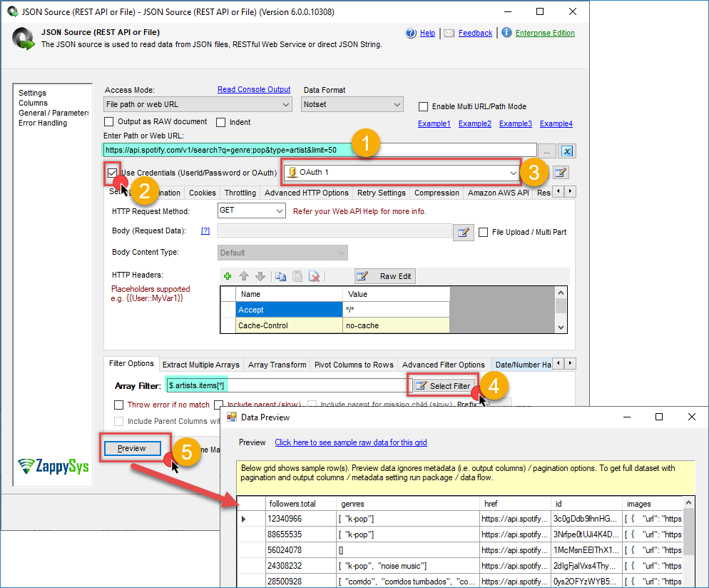Open the Body Content Type dropdown
The width and height of the screenshot is (709, 588).
click(x=282, y=253)
